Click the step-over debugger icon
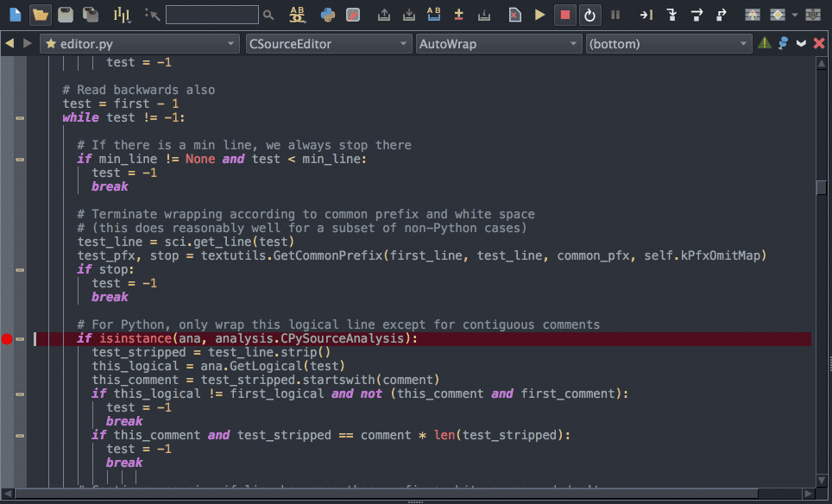 (x=696, y=15)
